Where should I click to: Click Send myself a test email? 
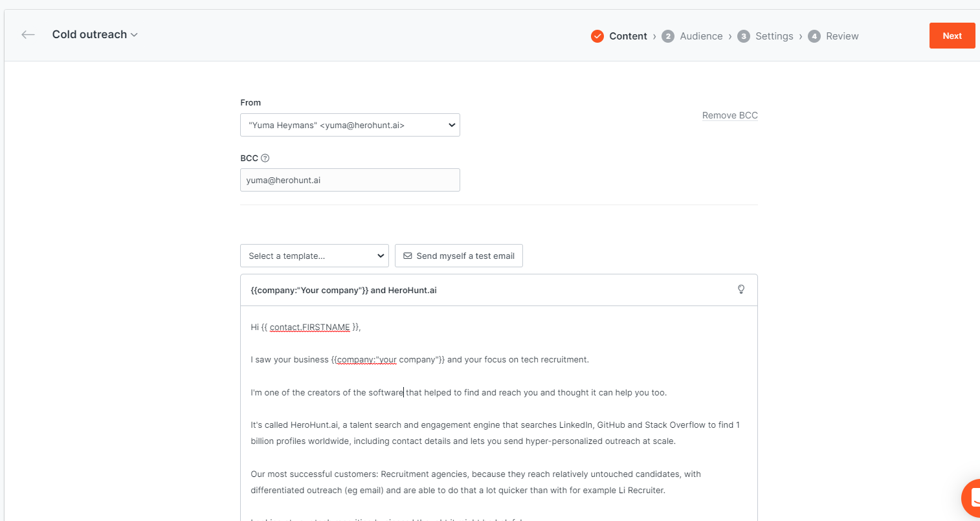(x=458, y=256)
